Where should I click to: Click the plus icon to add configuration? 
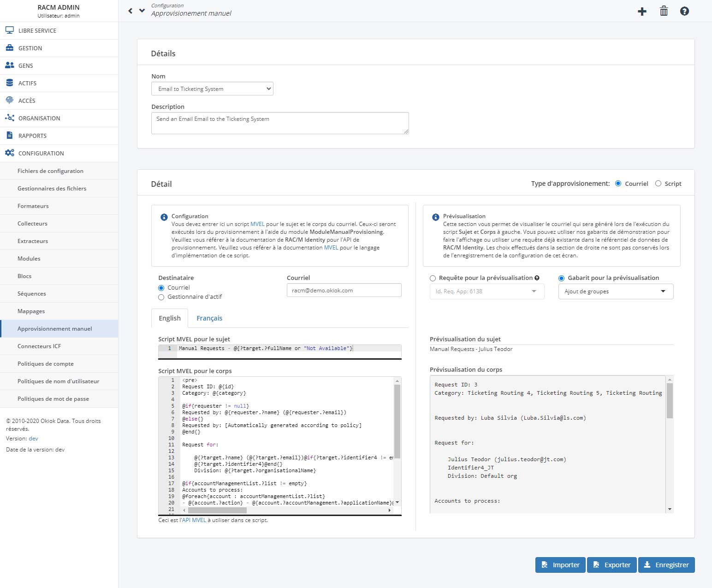(642, 12)
